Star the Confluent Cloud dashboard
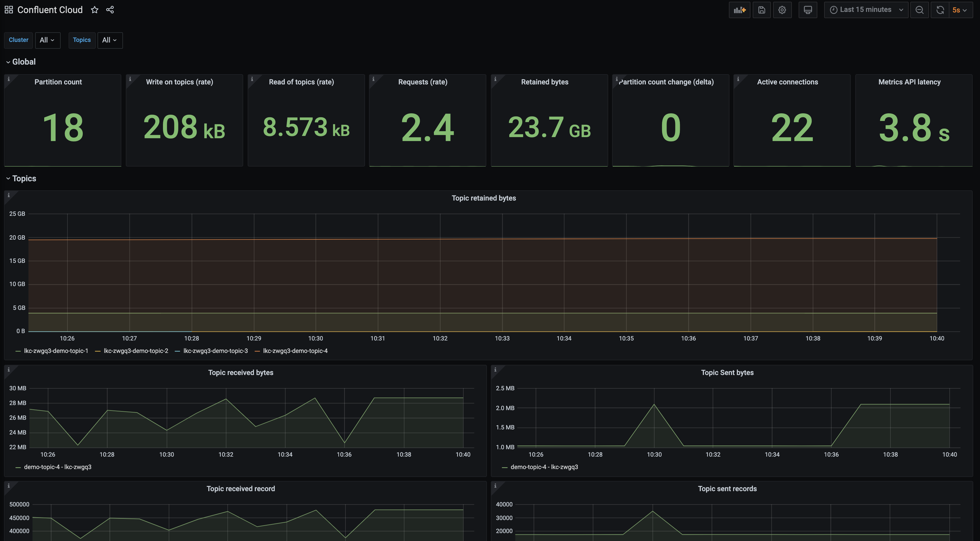Image resolution: width=980 pixels, height=541 pixels. (x=94, y=10)
